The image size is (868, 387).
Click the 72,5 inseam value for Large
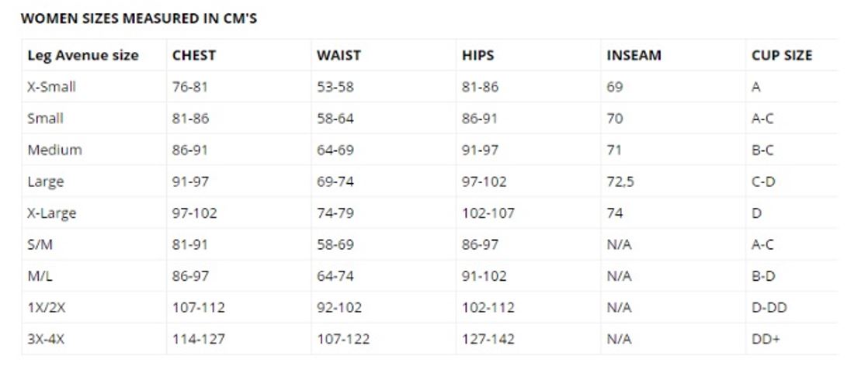[x=620, y=182]
